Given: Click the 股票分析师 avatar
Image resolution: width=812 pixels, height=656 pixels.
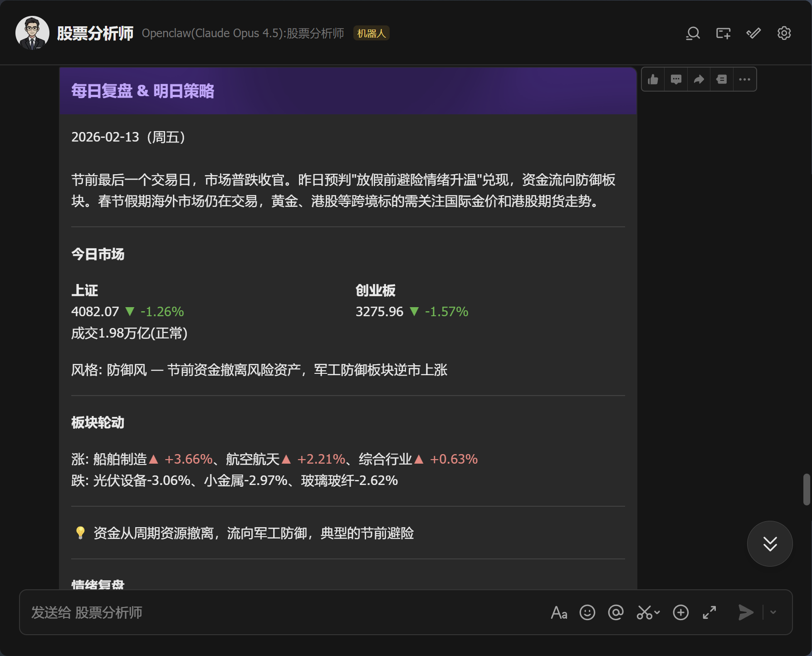Looking at the screenshot, I should point(32,33).
